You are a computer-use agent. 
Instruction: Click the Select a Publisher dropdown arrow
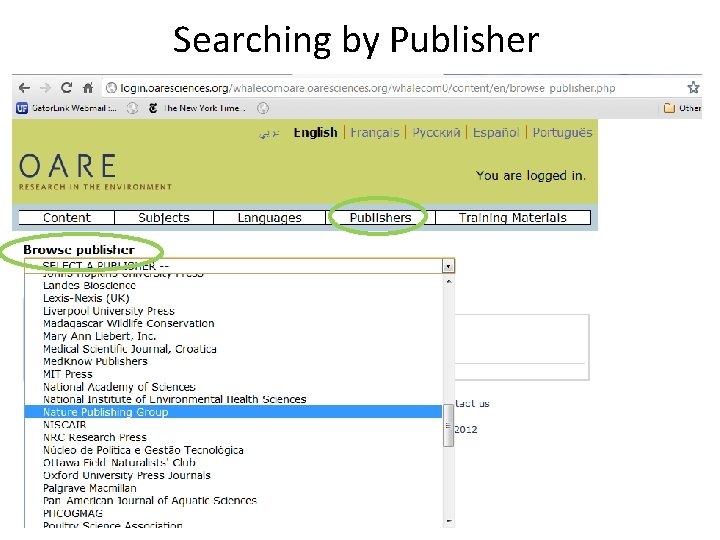(448, 266)
